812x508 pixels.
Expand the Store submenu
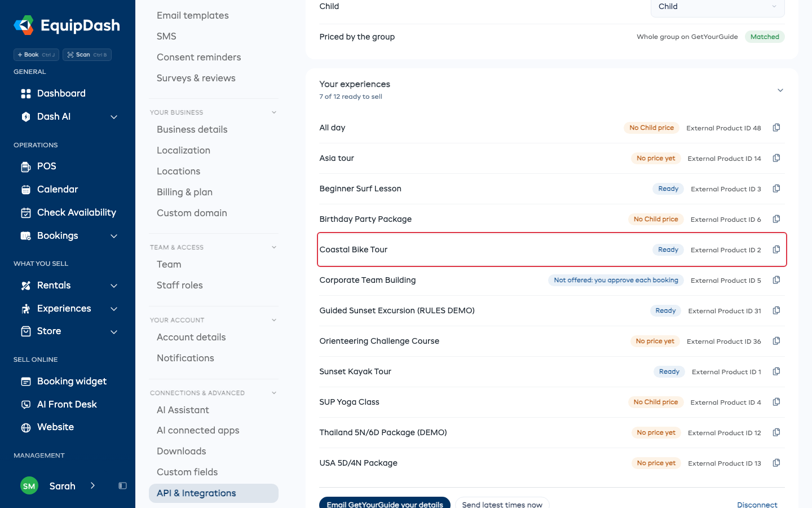[x=114, y=332]
